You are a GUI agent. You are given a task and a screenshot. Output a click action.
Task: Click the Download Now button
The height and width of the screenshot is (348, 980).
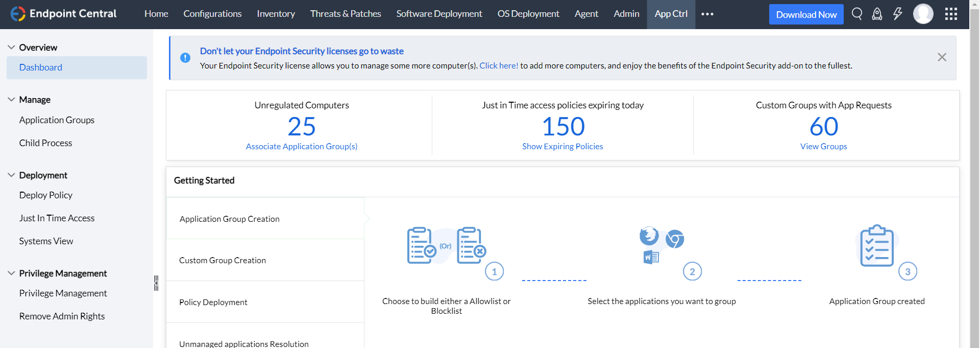[806, 14]
